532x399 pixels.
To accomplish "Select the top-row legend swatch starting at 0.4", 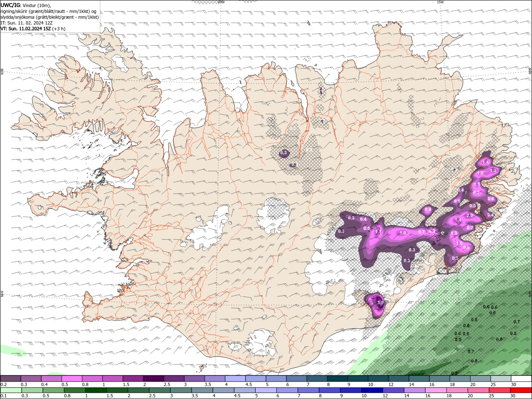I will click(x=51, y=379).
